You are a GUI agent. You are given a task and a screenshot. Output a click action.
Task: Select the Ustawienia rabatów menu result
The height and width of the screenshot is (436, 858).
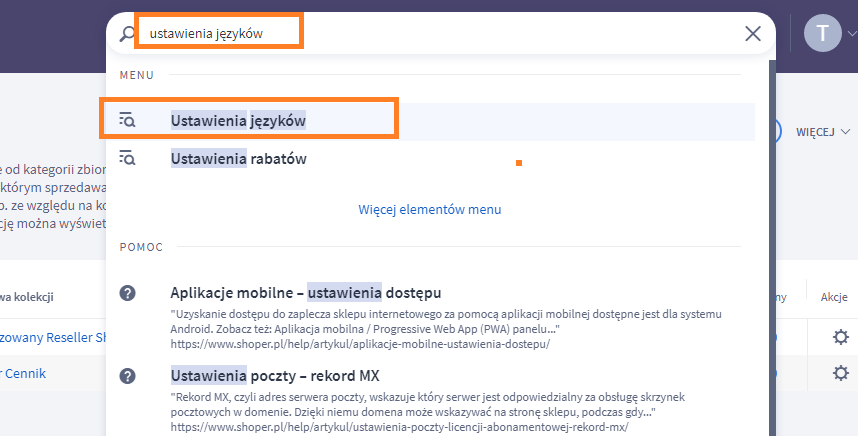(238, 158)
